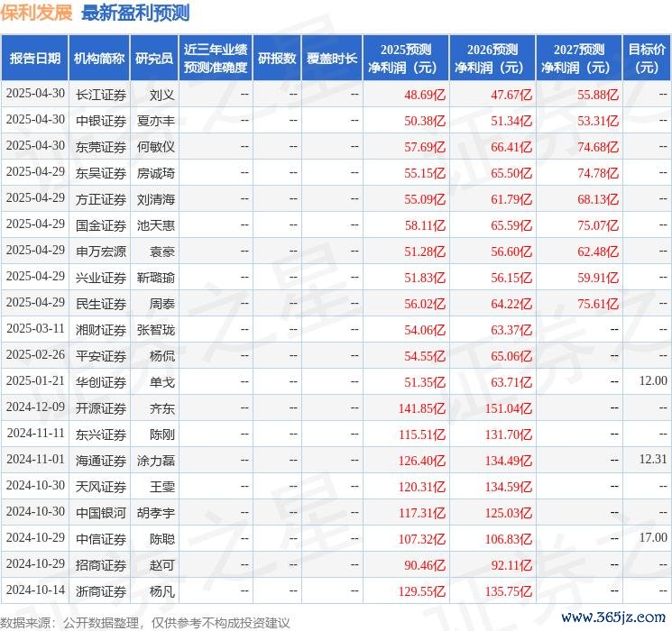Viewport: 672px width, 631px height.
Task: Select the 长江证券 institution cell
Action: click(101, 95)
